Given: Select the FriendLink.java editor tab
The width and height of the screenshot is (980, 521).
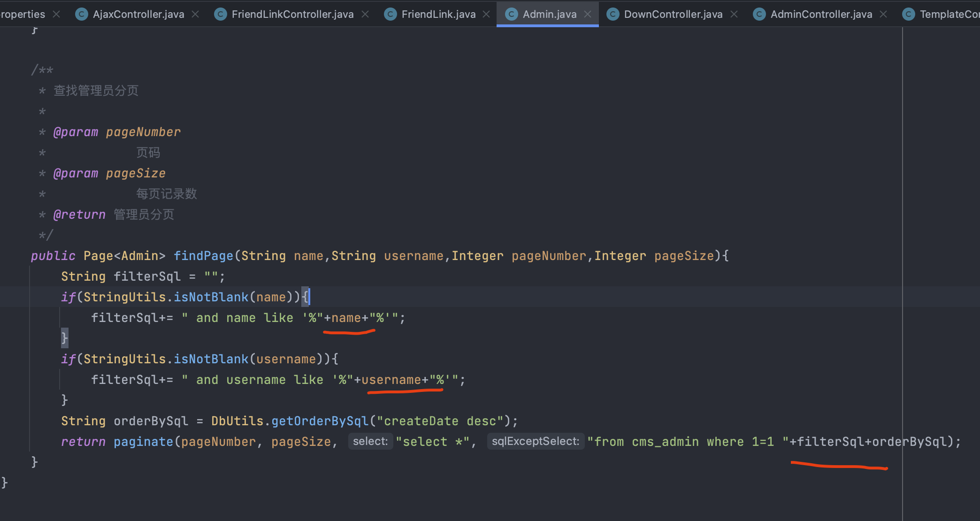Looking at the screenshot, I should click(x=438, y=14).
